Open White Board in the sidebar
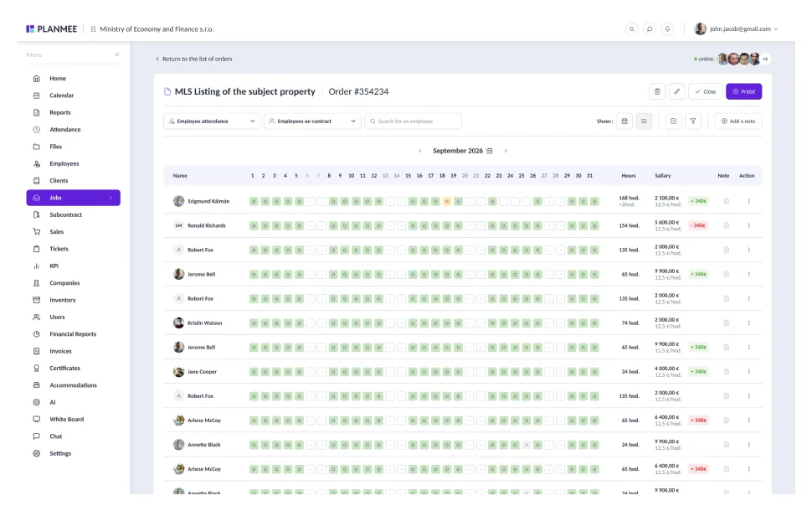This screenshot has width=812, height=511. click(x=66, y=419)
